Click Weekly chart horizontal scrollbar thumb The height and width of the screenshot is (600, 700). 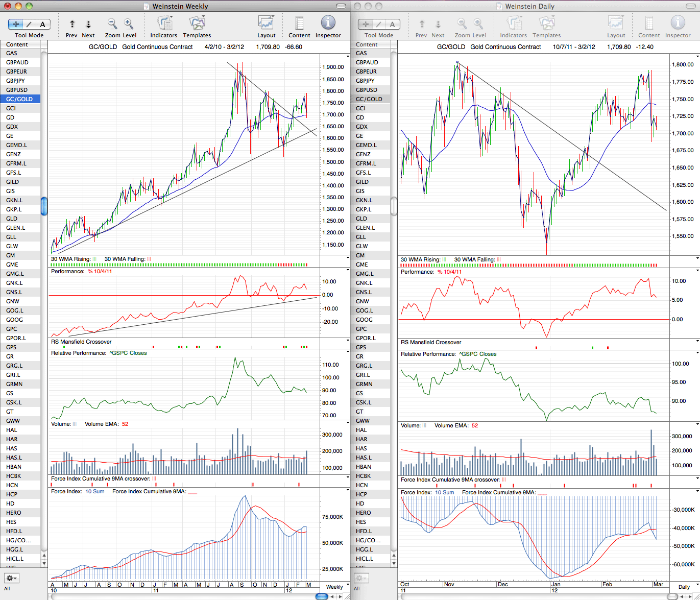coord(322,596)
